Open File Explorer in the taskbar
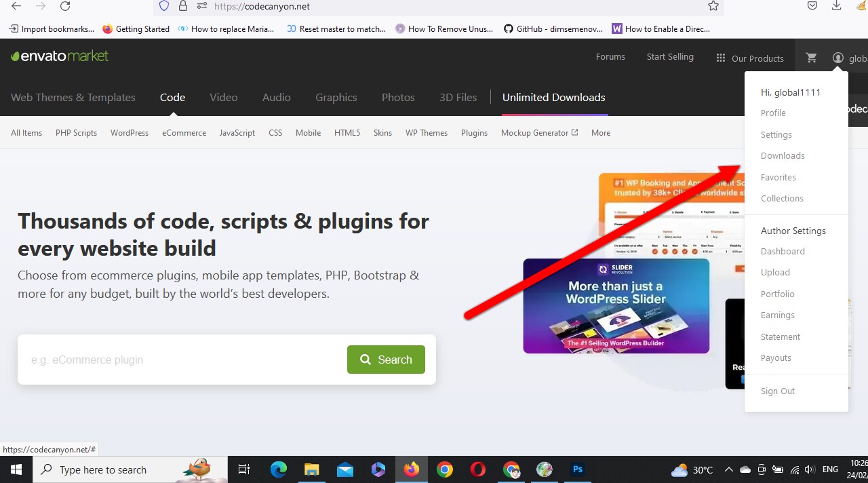 click(311, 469)
